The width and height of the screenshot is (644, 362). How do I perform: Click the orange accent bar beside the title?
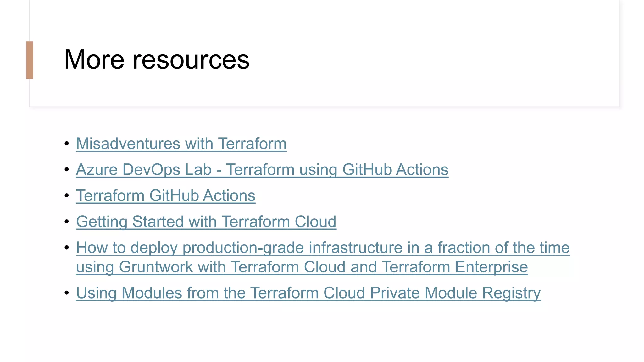click(30, 60)
